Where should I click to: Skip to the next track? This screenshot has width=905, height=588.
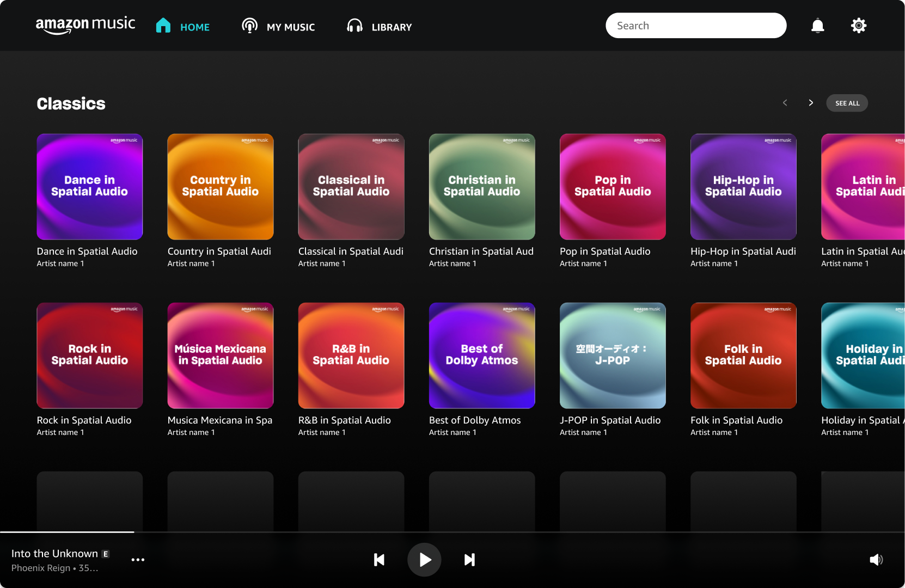[469, 560]
